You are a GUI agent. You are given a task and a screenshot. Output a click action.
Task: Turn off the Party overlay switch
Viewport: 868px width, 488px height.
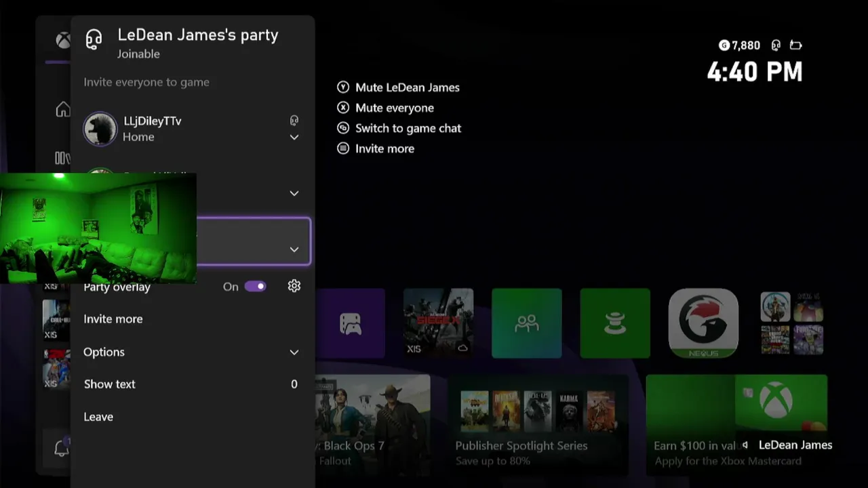tap(256, 286)
